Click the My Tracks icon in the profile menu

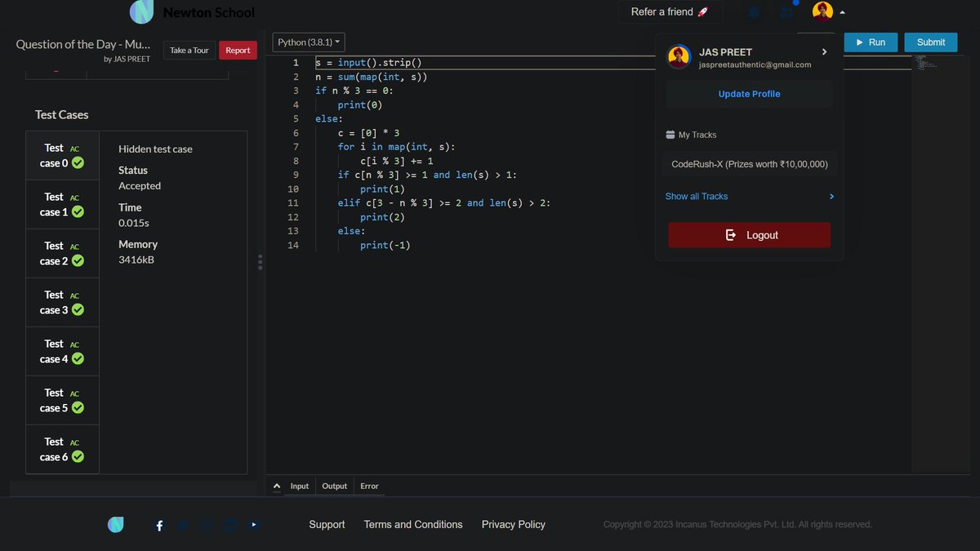670,134
